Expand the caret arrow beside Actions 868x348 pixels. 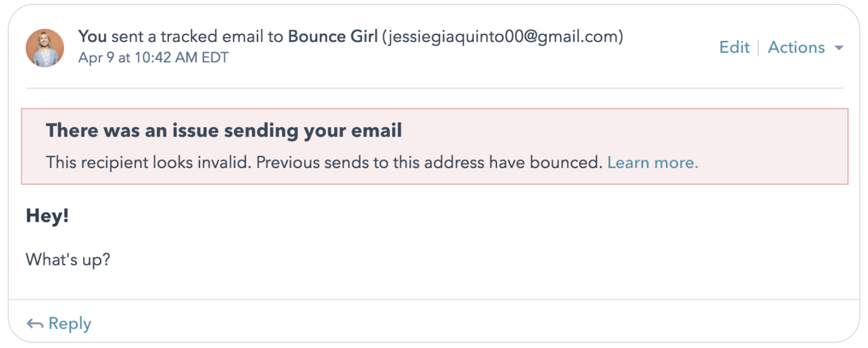click(x=839, y=48)
